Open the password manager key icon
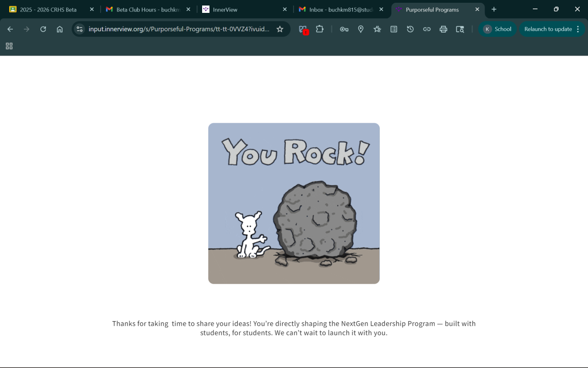 [x=344, y=29]
